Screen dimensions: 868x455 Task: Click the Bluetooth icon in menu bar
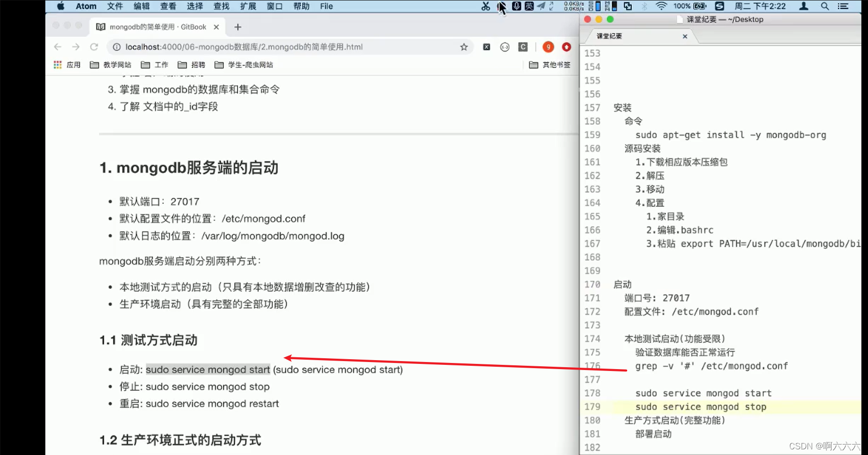pyautogui.click(x=644, y=6)
